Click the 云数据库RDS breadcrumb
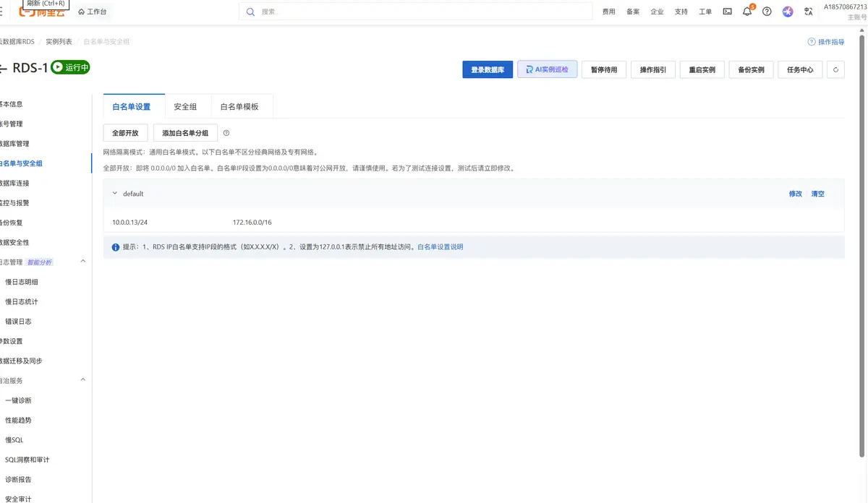Viewport: 868px width, 503px height. pyautogui.click(x=17, y=42)
